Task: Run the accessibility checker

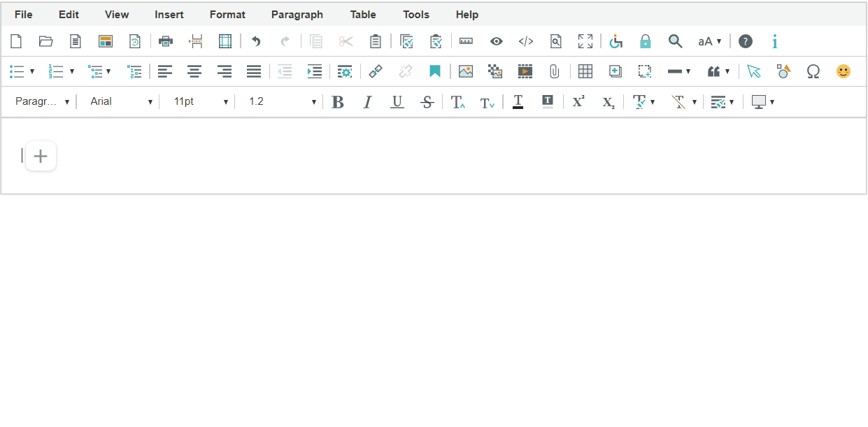Action: 616,41
